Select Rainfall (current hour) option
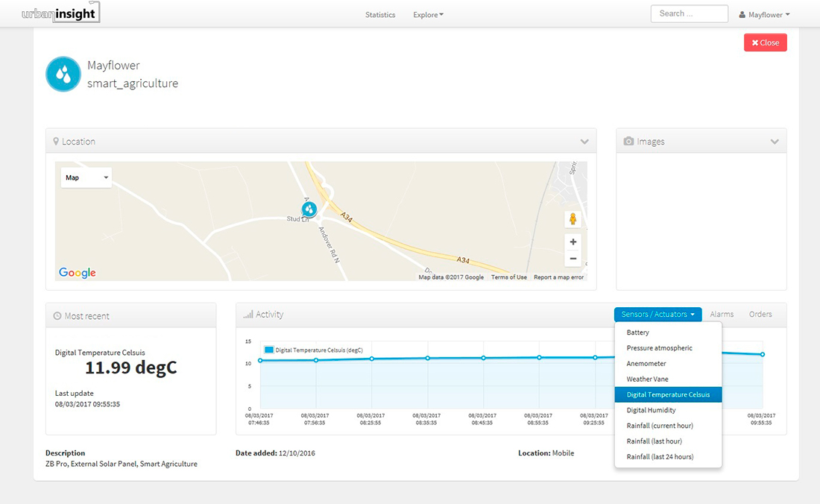 (669, 426)
